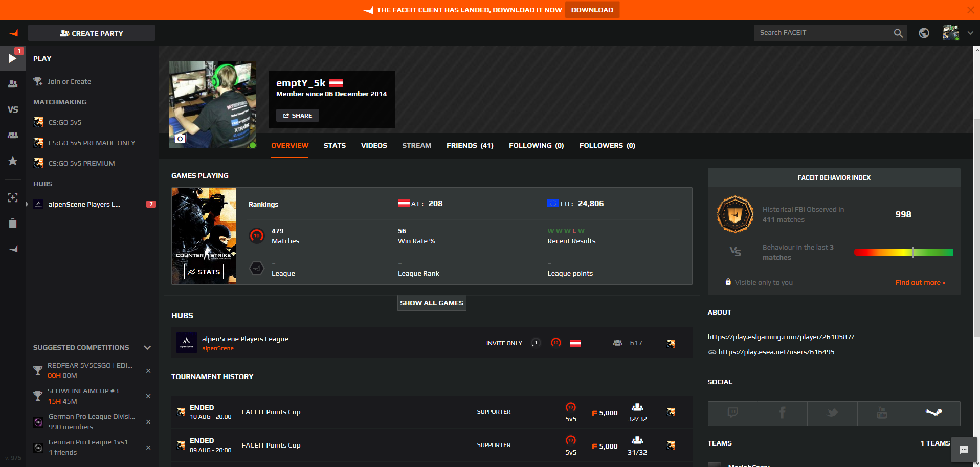Viewport: 980px width, 467px height.
Task: Click the CS:GO icon in the alpenScene hub row
Action: pos(671,343)
